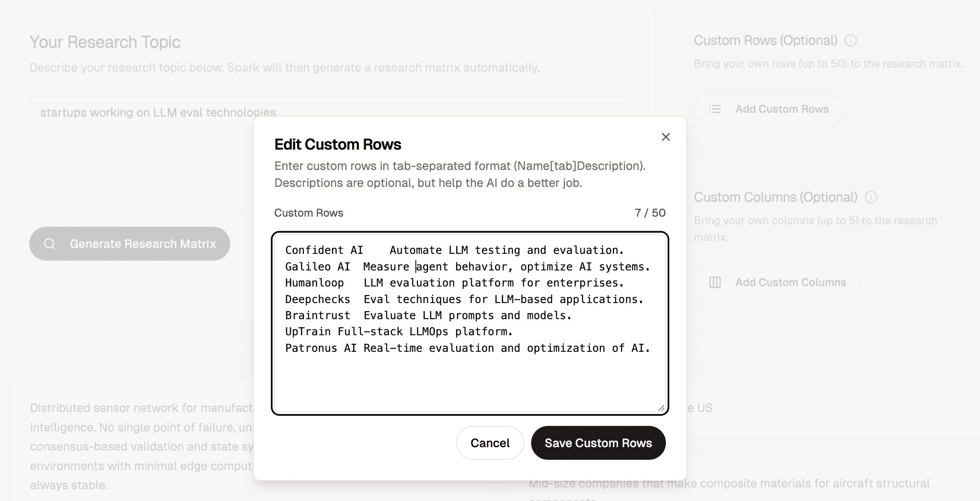Screen dimensions: 980x501
Task: Select the distributed sensor network example card
Action: pyautogui.click(x=140, y=445)
